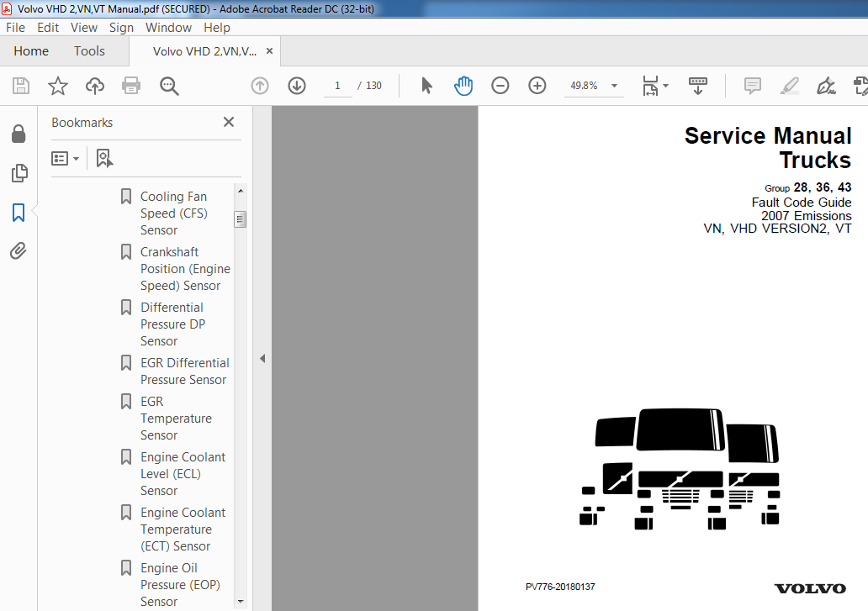Open the View menu

coord(83,27)
